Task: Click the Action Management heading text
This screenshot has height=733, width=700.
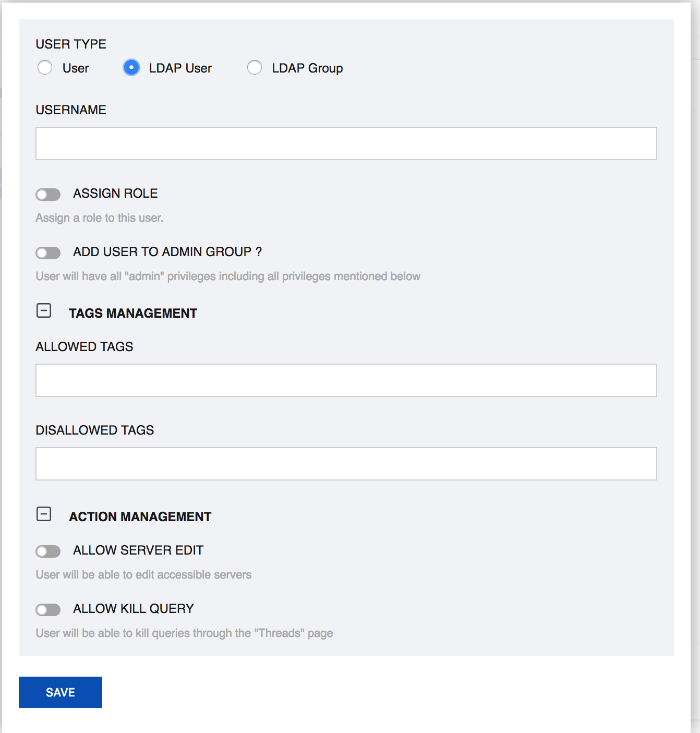Action: (x=140, y=517)
